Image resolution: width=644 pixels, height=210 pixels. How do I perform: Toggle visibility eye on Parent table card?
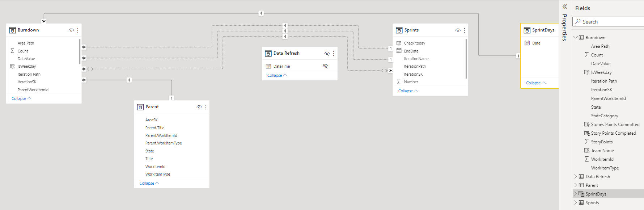pyautogui.click(x=199, y=107)
